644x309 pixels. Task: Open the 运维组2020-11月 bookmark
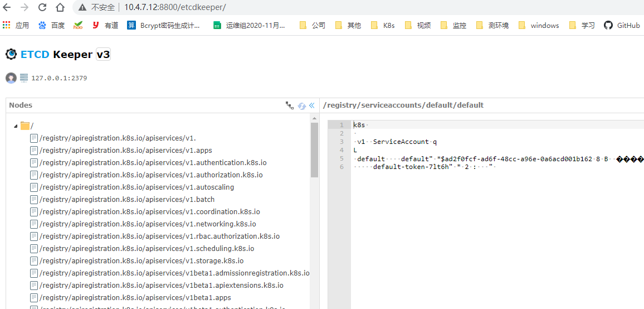pos(250,26)
